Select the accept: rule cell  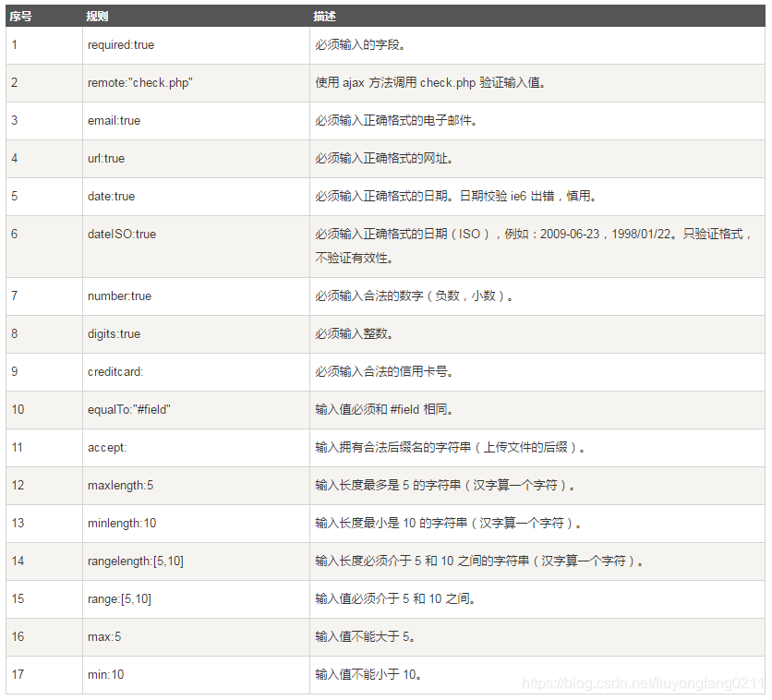coord(196,448)
